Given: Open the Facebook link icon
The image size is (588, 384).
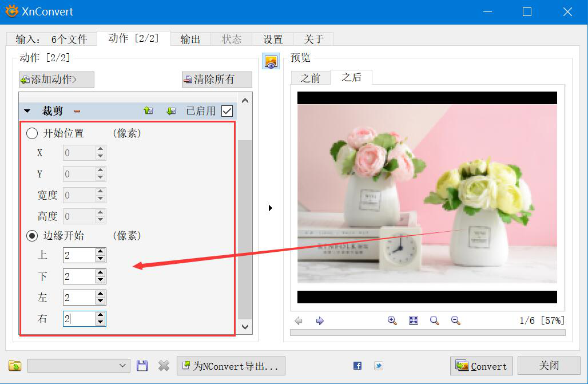Looking at the screenshot, I should 357,366.
